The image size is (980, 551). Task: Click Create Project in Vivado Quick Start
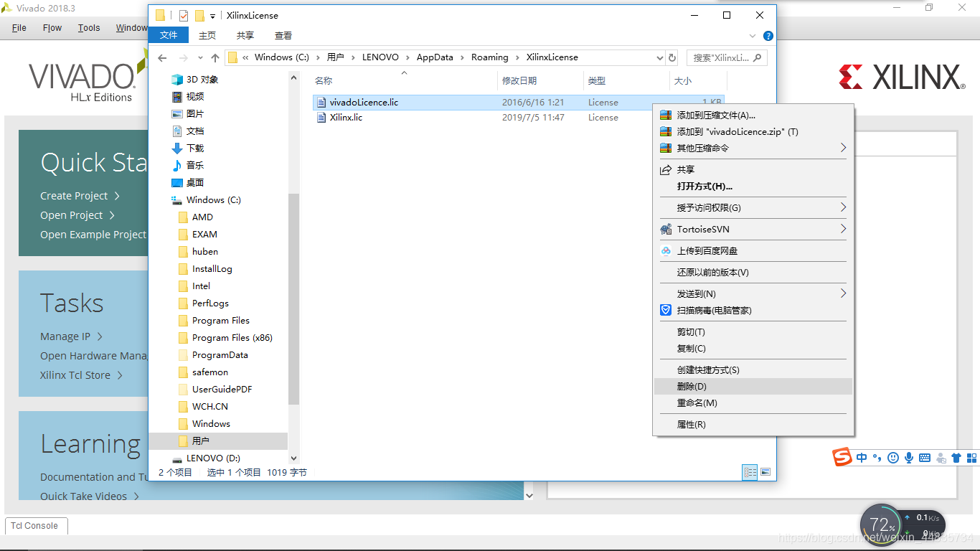[x=73, y=195]
